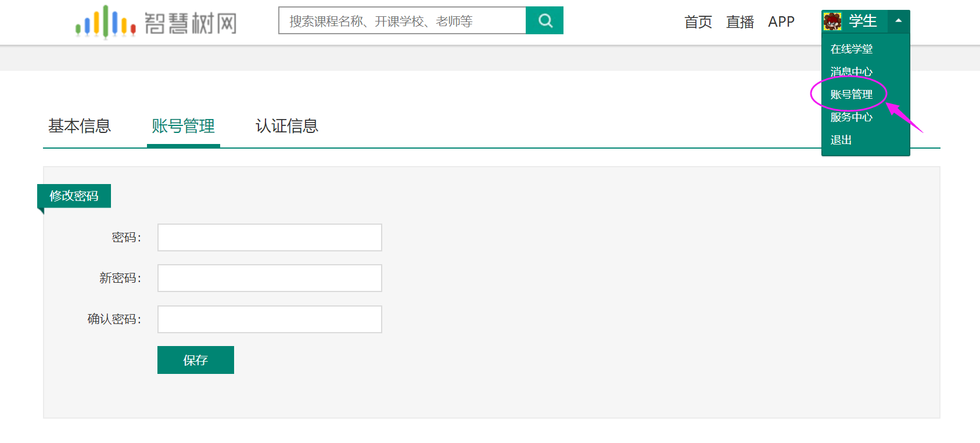The image size is (980, 443).
Task: Click the 学生 username label
Action: (x=863, y=21)
